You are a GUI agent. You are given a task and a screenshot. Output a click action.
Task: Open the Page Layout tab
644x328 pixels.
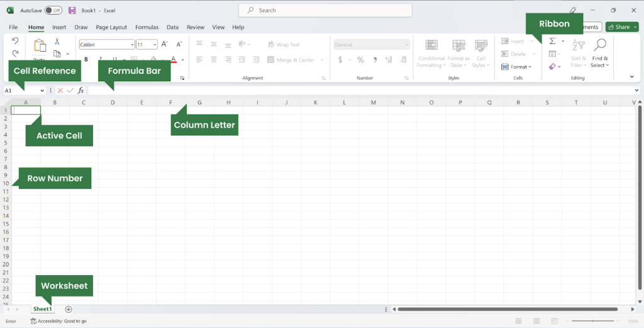pyautogui.click(x=111, y=27)
